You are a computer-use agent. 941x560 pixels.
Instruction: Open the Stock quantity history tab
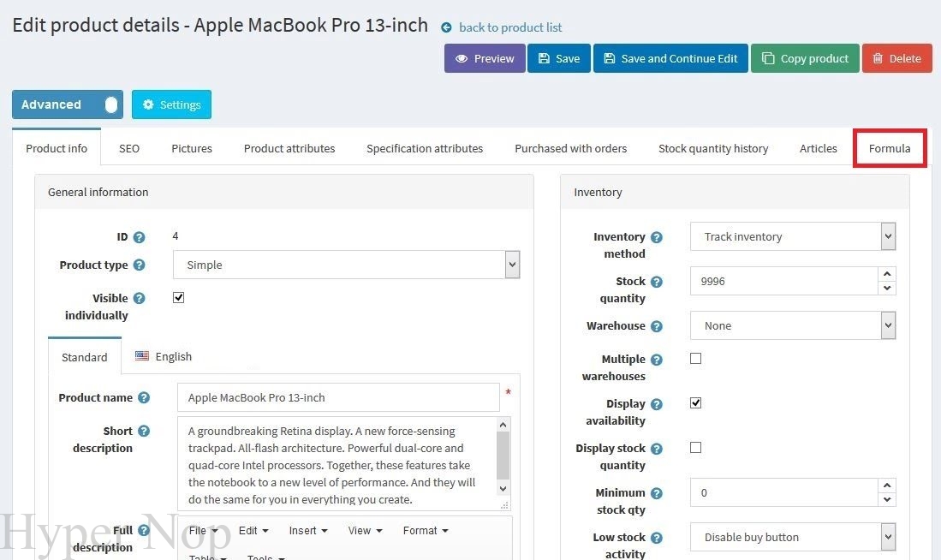tap(713, 148)
